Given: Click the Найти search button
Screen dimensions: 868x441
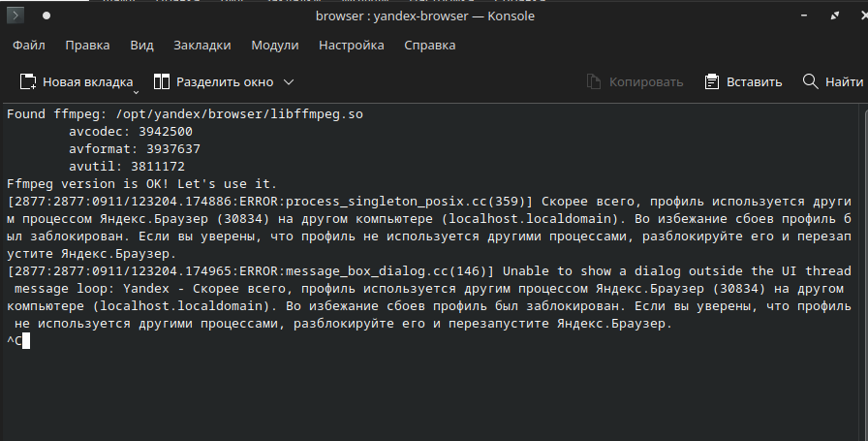Looking at the screenshot, I should coord(832,82).
